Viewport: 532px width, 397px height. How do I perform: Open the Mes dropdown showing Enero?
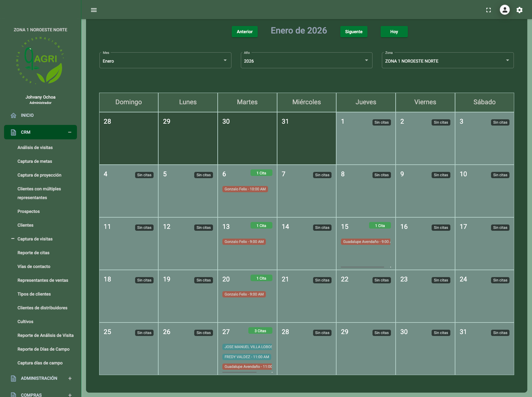(165, 61)
